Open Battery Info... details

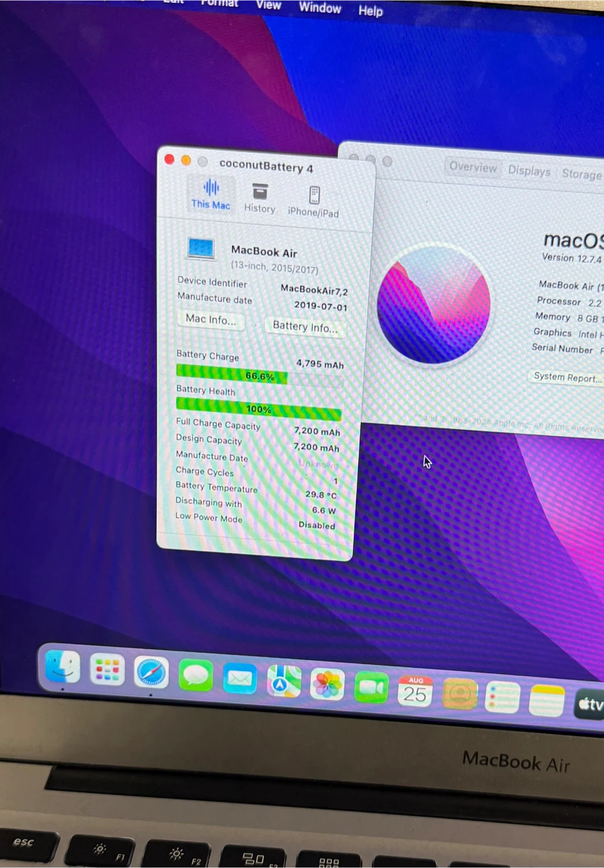coord(305,327)
